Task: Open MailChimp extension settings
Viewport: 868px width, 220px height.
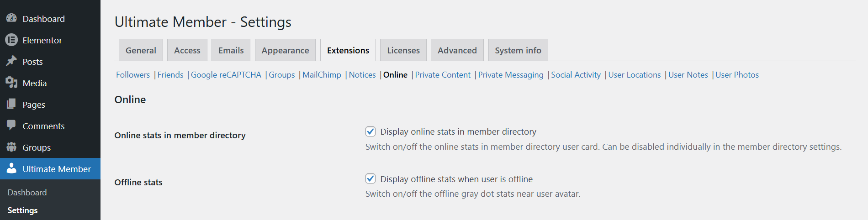Action: (322, 75)
